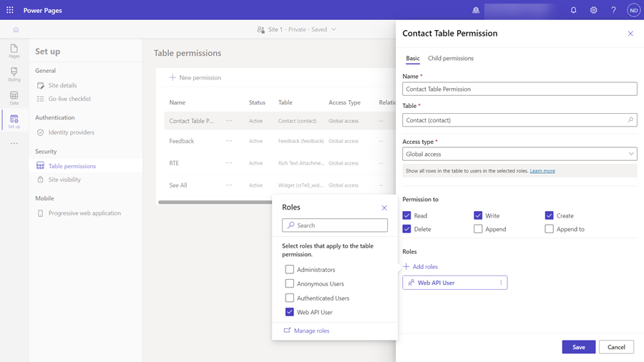
Task: Select Site visibility in Security section
Action: coord(64,180)
